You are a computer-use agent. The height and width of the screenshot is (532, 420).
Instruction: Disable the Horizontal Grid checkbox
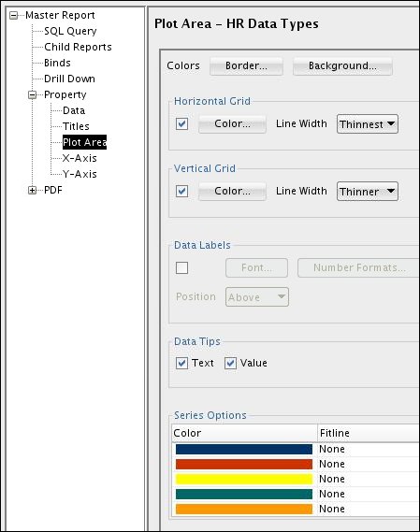coord(181,123)
